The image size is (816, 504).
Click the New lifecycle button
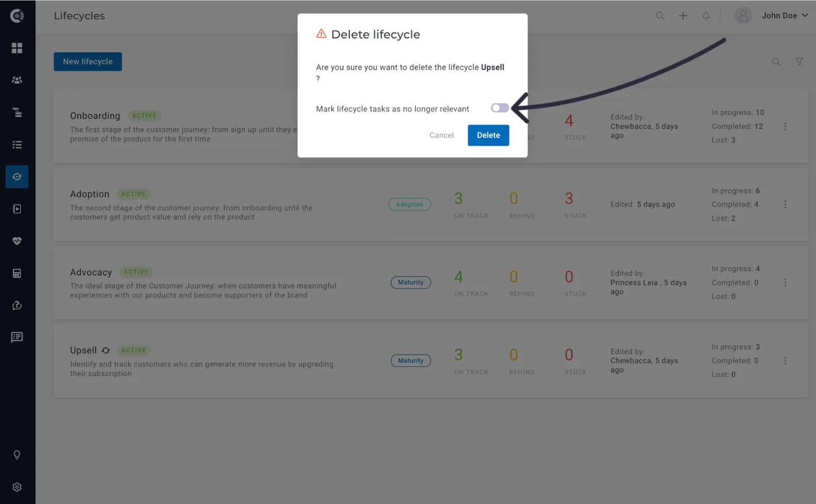tap(88, 62)
